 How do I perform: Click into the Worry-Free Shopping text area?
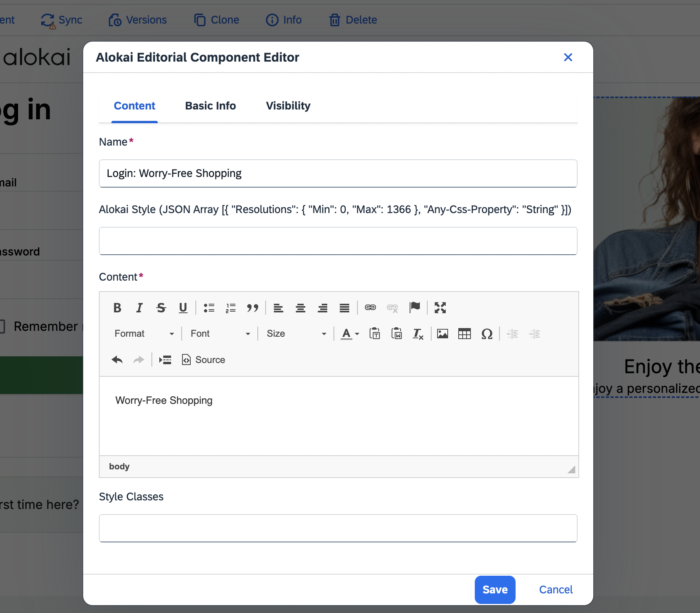click(339, 416)
